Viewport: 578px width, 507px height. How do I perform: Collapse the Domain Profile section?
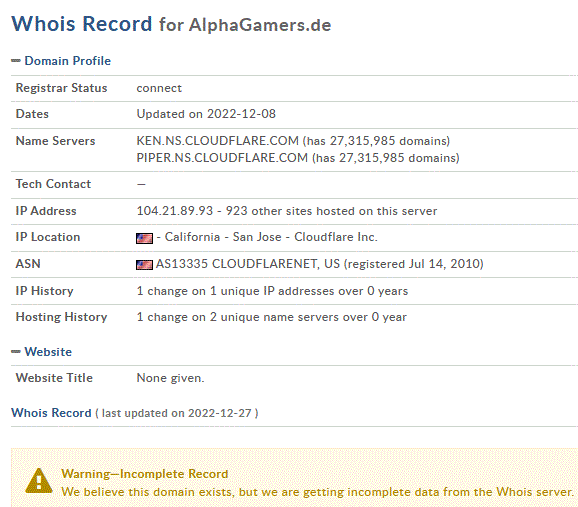[x=15, y=61]
